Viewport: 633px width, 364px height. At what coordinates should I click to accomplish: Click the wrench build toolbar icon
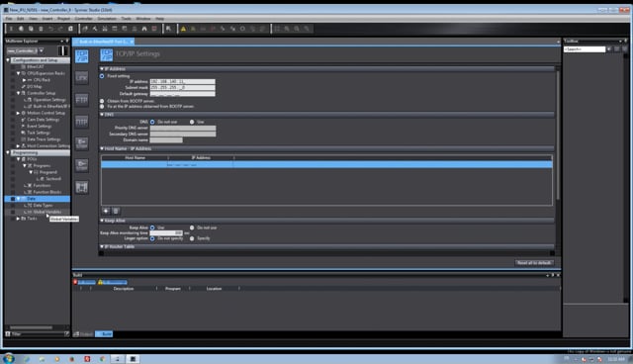[95, 29]
